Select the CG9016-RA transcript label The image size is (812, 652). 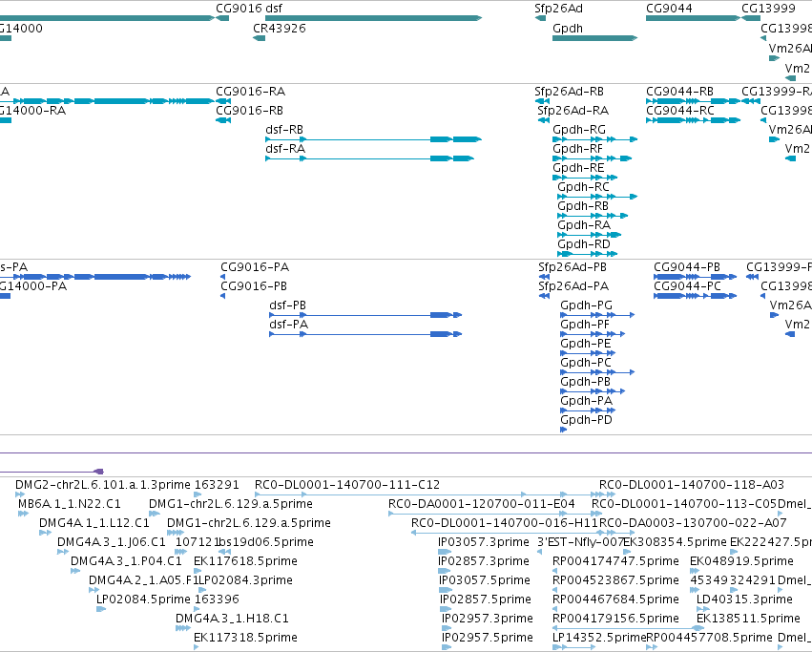250,92
